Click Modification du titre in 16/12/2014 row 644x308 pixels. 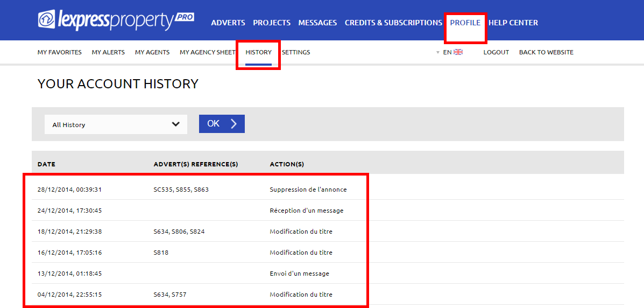(301, 253)
